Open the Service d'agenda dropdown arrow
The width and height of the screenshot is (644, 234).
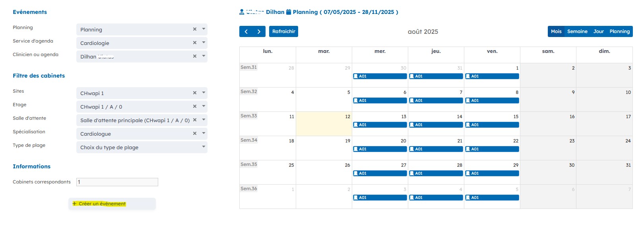click(x=204, y=43)
